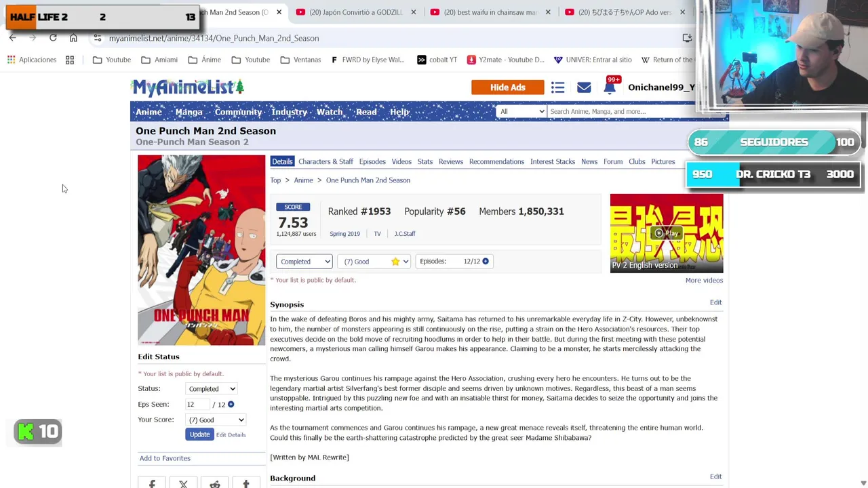The height and width of the screenshot is (488, 868).
Task: Open the More videos link
Action: point(704,280)
